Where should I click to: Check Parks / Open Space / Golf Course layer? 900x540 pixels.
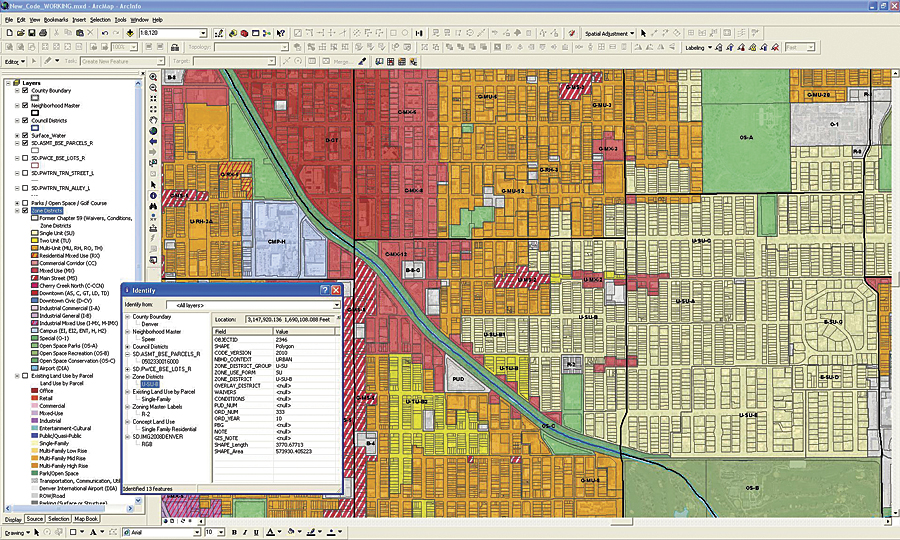coord(25,203)
